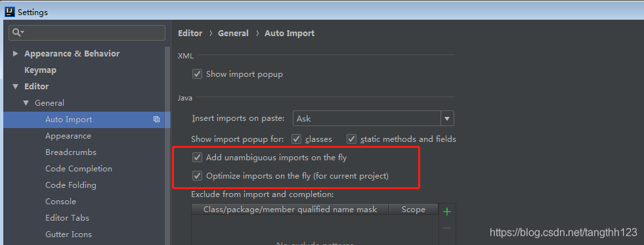Click the minus remove-exclusion icon
Screen dimensions: 644x245
click(x=447, y=228)
